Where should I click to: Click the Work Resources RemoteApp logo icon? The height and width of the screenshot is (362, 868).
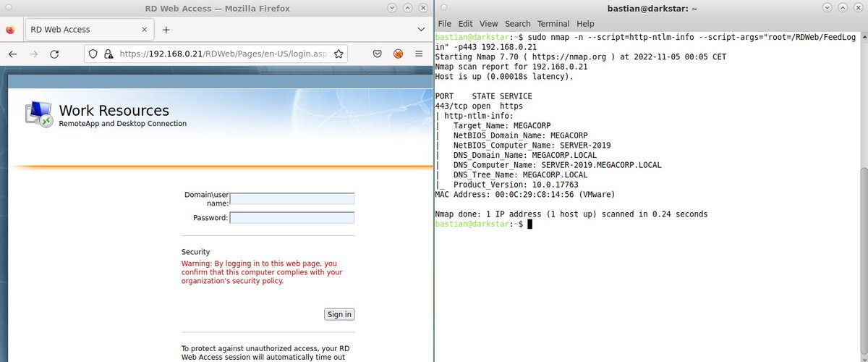pos(39,114)
